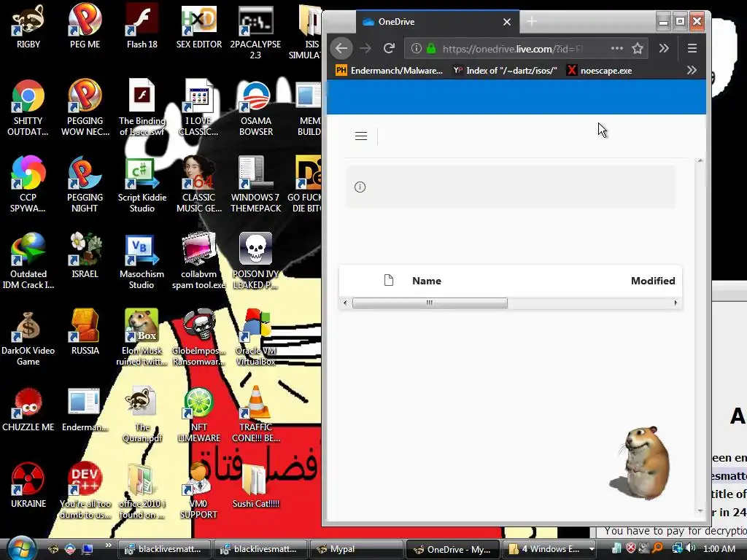Open the CCP SPYWA... shortcut

(x=28, y=184)
